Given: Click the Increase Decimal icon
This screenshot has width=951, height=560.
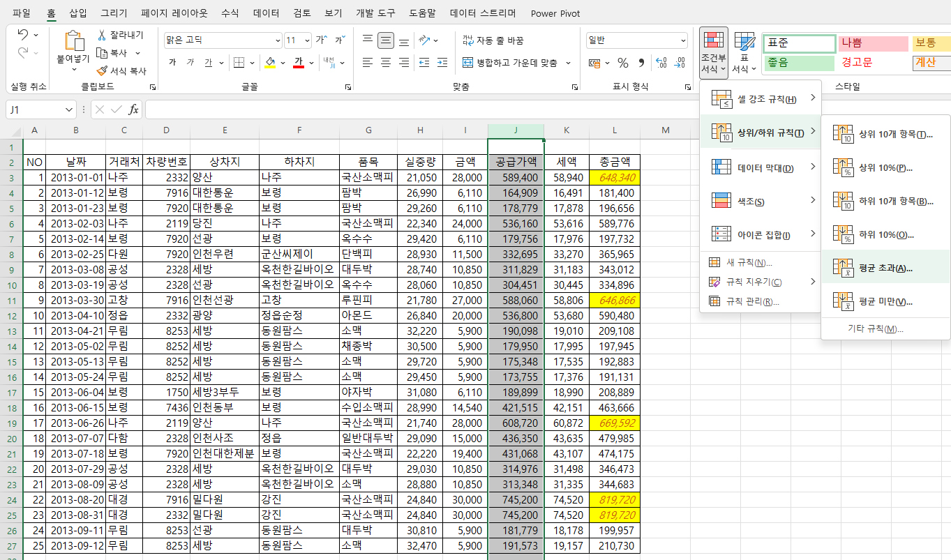Looking at the screenshot, I should pos(663,63).
